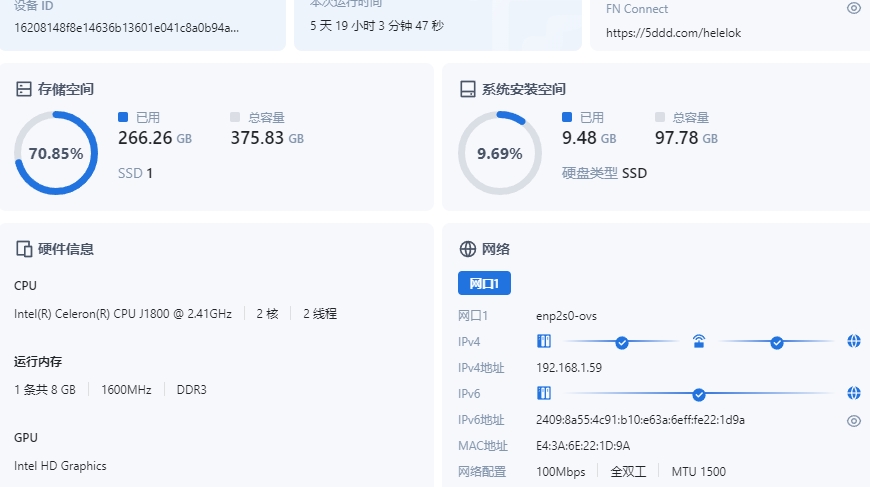
Task: Click the 100Mbps link speed
Action: click(x=560, y=472)
